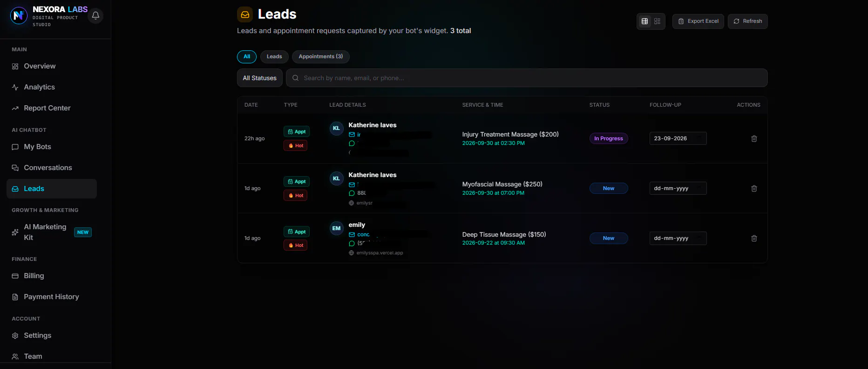Image resolution: width=868 pixels, height=369 pixels.
Task: Click the phone chat icon in emily's row
Action: [x=352, y=243]
